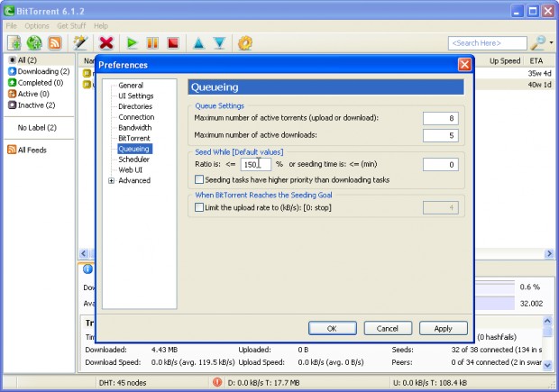
Task: Select Scheduler in Preferences tree
Action: (133, 160)
